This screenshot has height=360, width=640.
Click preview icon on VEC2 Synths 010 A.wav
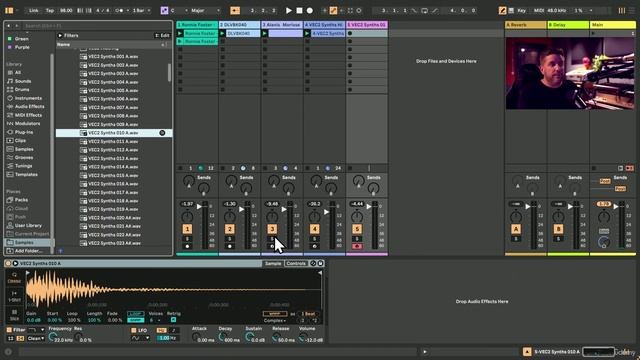pos(162,133)
